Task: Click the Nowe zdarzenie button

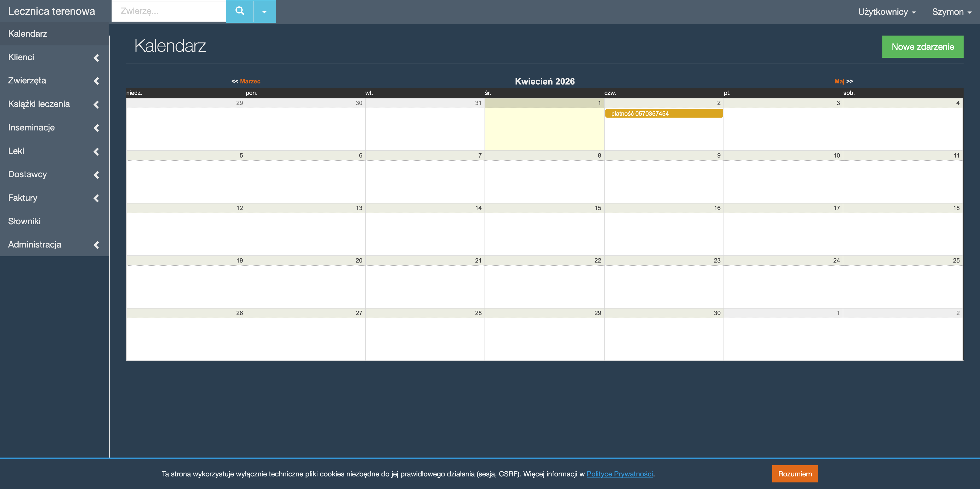Action: tap(923, 47)
